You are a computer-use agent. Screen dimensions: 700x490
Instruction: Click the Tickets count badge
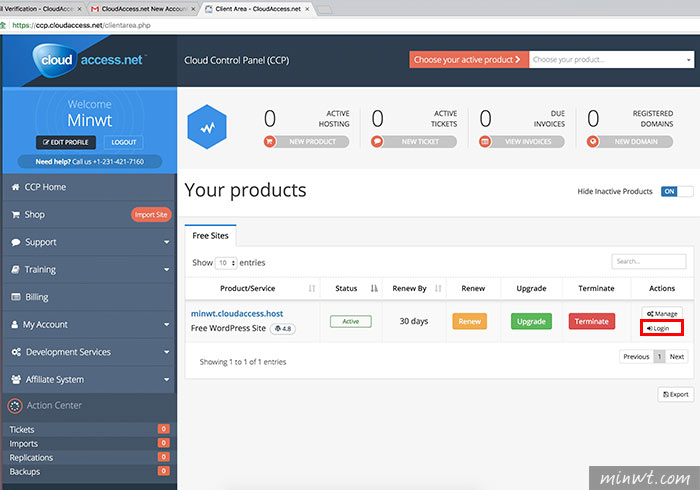[163, 429]
